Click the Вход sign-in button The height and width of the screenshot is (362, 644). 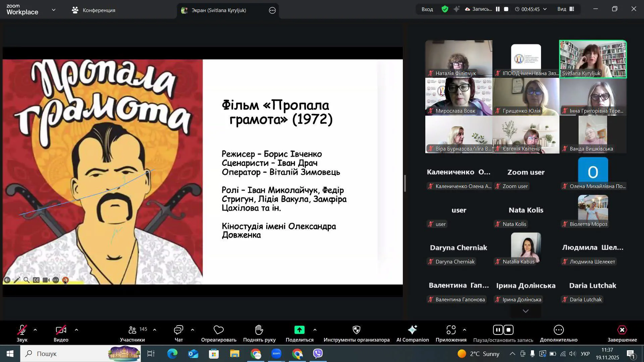(x=427, y=9)
